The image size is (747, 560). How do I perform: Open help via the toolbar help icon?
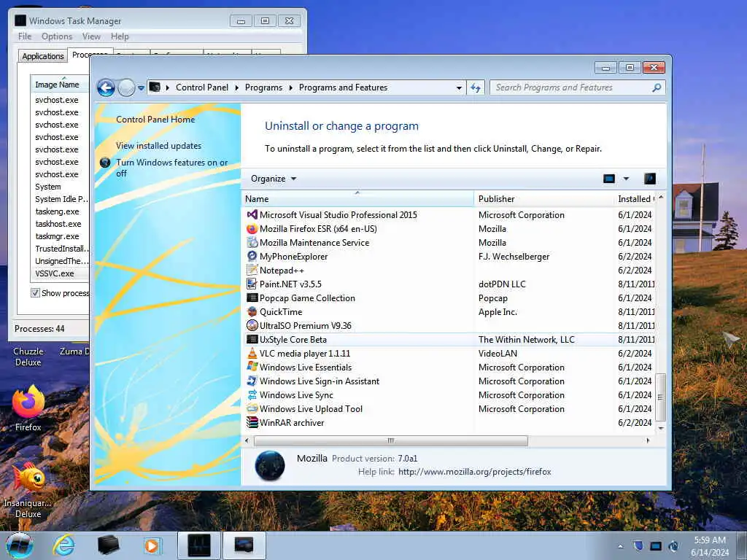click(x=650, y=179)
